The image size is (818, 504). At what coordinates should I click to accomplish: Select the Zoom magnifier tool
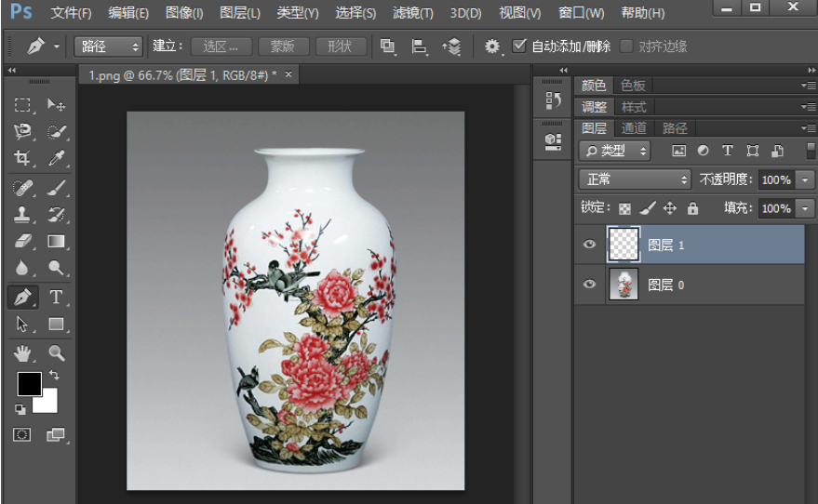click(x=56, y=352)
